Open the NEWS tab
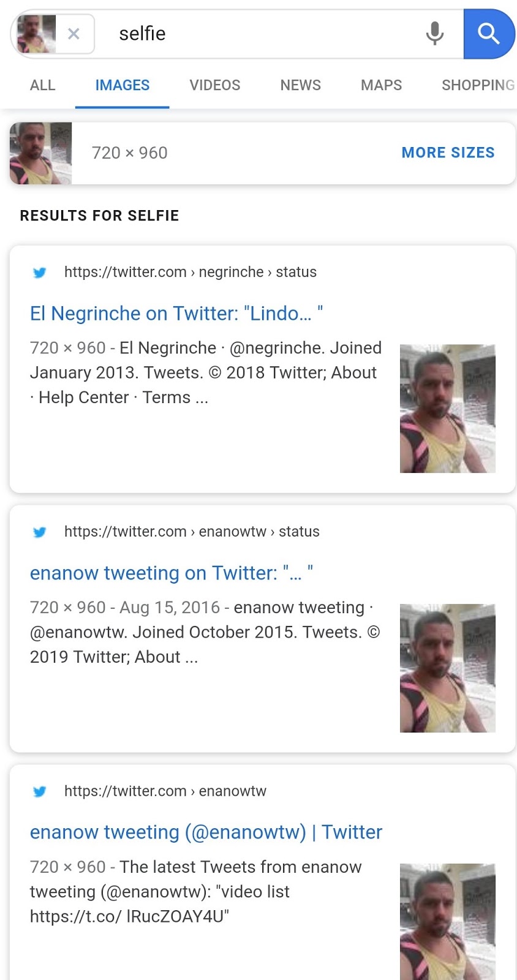 301,85
